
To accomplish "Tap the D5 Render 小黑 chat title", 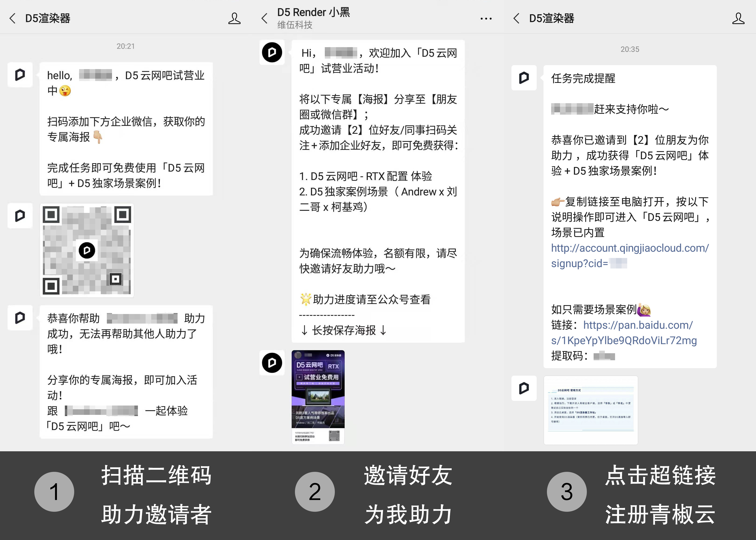I will [x=313, y=12].
